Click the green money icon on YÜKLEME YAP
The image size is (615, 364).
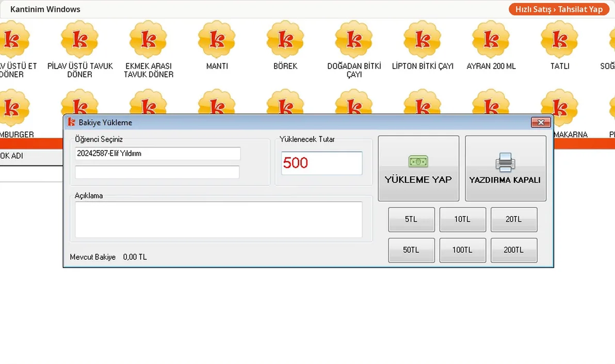[x=418, y=161]
